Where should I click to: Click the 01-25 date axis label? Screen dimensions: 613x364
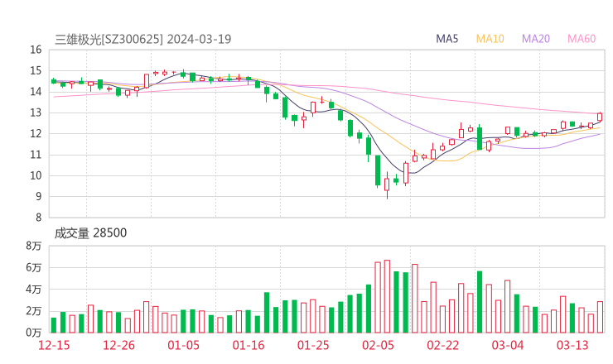(x=313, y=345)
